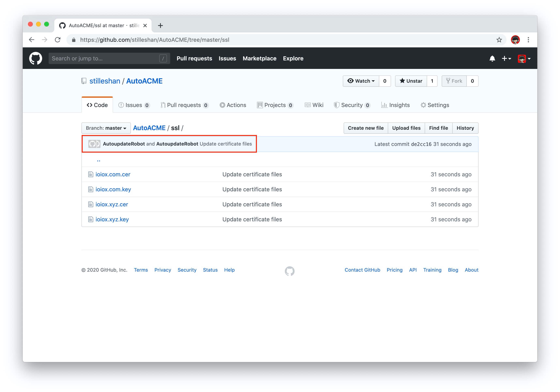Open latest commit hash de2cc16
The height and width of the screenshot is (392, 560).
(x=421, y=144)
